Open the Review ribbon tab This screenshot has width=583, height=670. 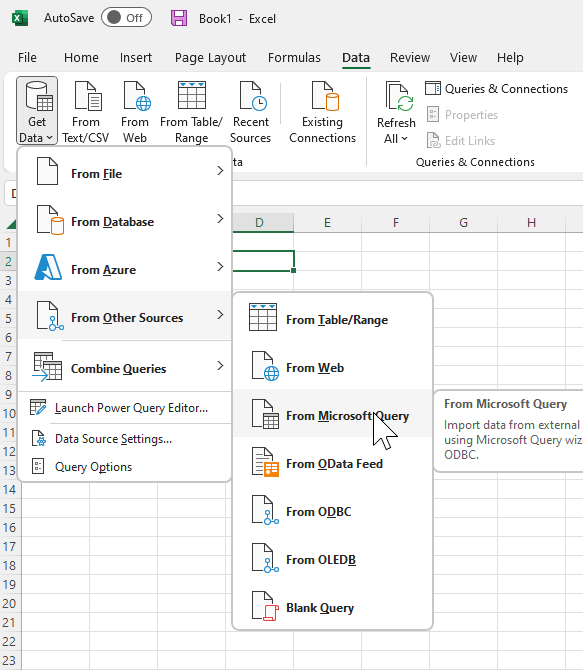point(410,58)
